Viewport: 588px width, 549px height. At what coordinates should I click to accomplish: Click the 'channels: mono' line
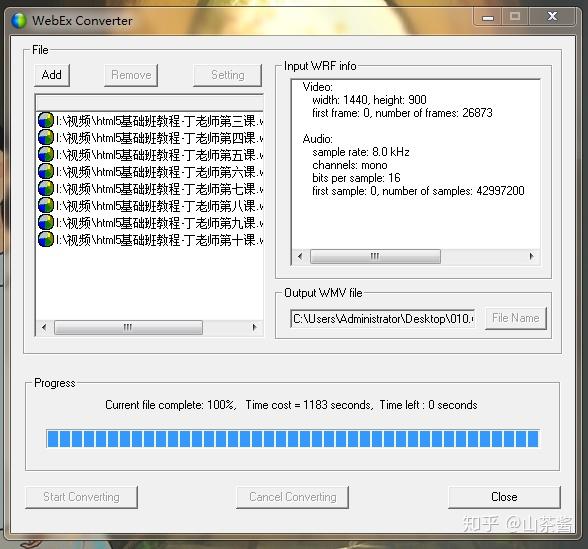pos(350,165)
